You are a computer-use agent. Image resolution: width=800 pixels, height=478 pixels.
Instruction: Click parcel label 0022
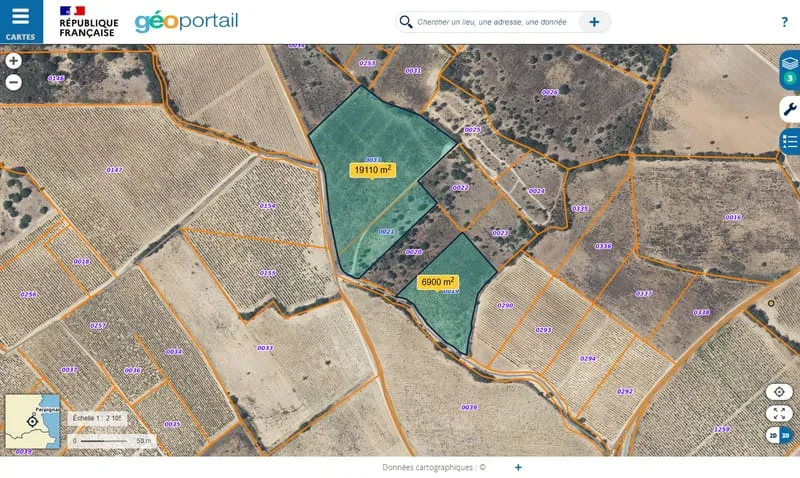[x=460, y=188]
